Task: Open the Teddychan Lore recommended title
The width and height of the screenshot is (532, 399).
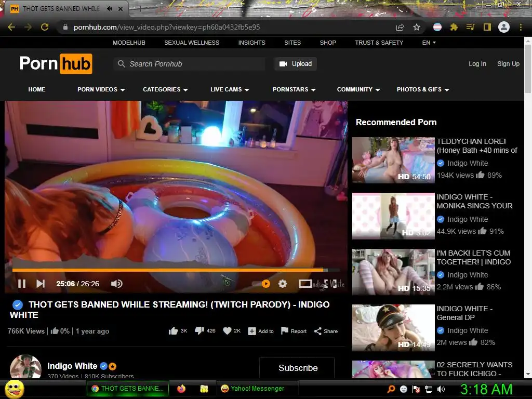Action: coord(477,145)
